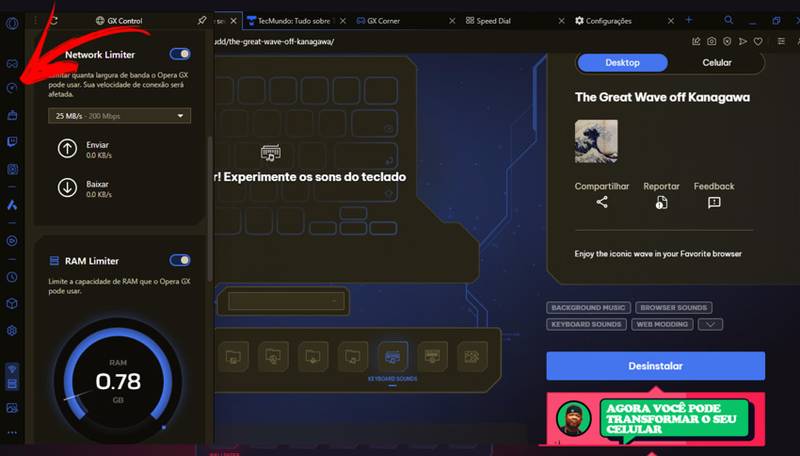Select the Celular view option
Viewport: 800px width, 456px height.
pos(717,63)
